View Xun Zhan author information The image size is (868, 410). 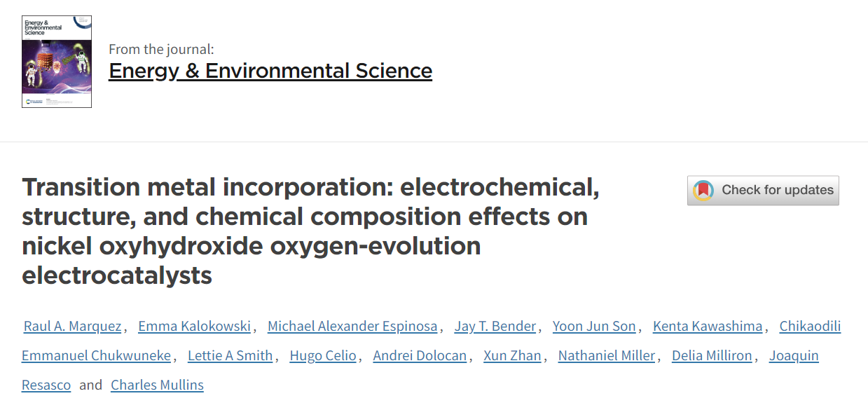point(512,355)
